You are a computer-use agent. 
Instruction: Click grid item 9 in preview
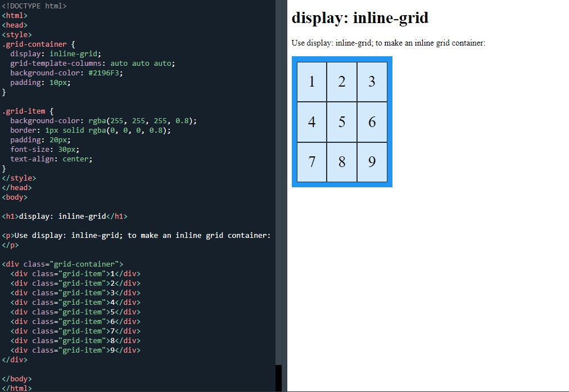pyautogui.click(x=372, y=162)
